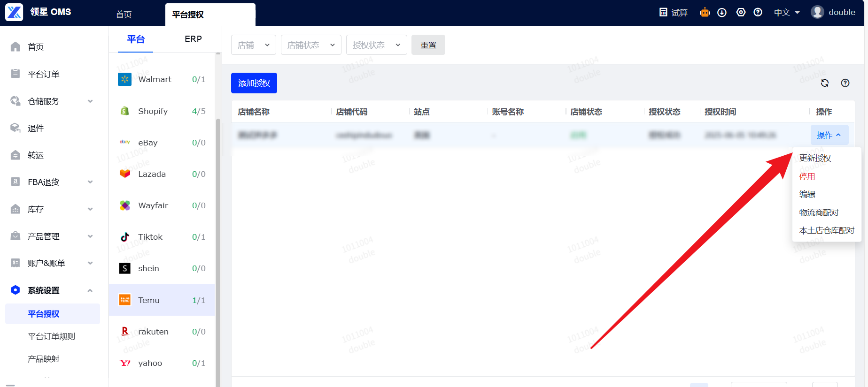Expand the 产品管理 sidebar menu
This screenshot has height=387, width=868.
click(x=90, y=236)
